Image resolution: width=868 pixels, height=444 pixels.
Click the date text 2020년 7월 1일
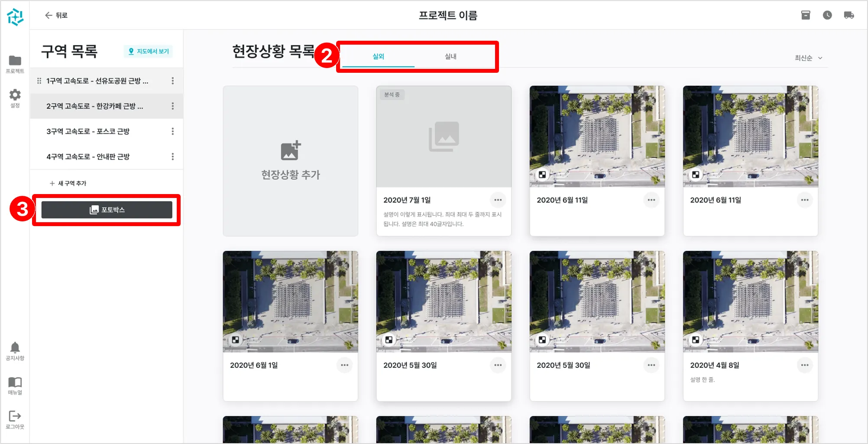(x=407, y=200)
